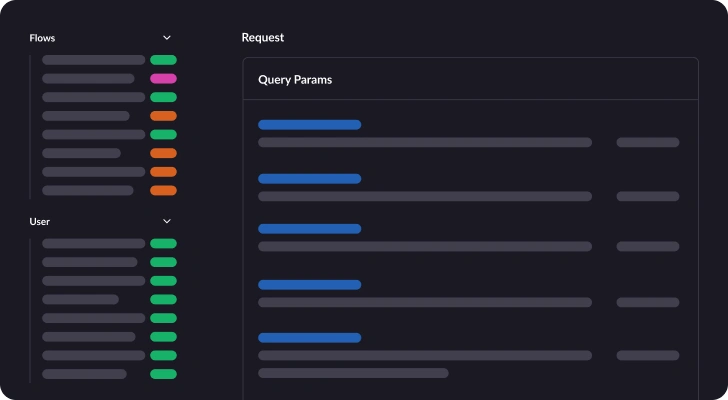Image resolution: width=728 pixels, height=400 pixels.
Task: Open the first item in the Flows list
Action: 93,60
